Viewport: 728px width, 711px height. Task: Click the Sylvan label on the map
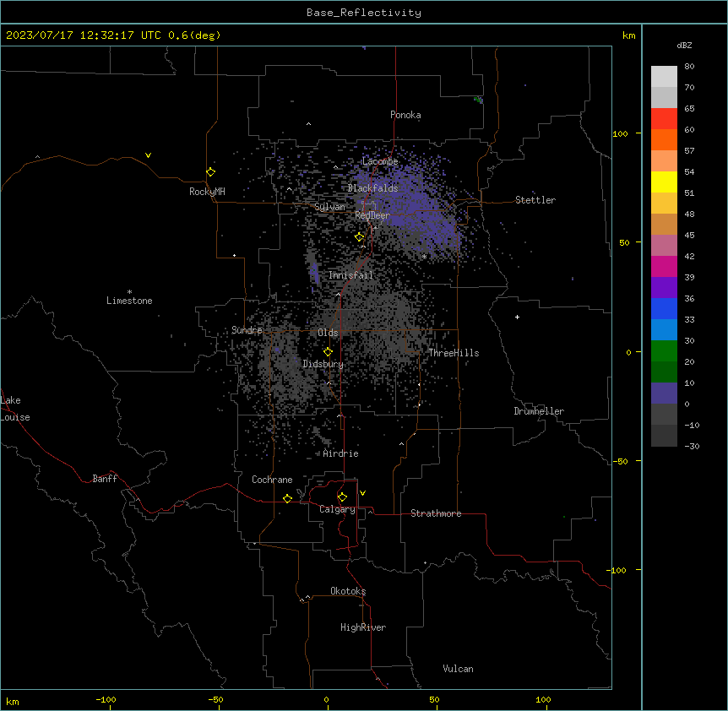coord(329,207)
